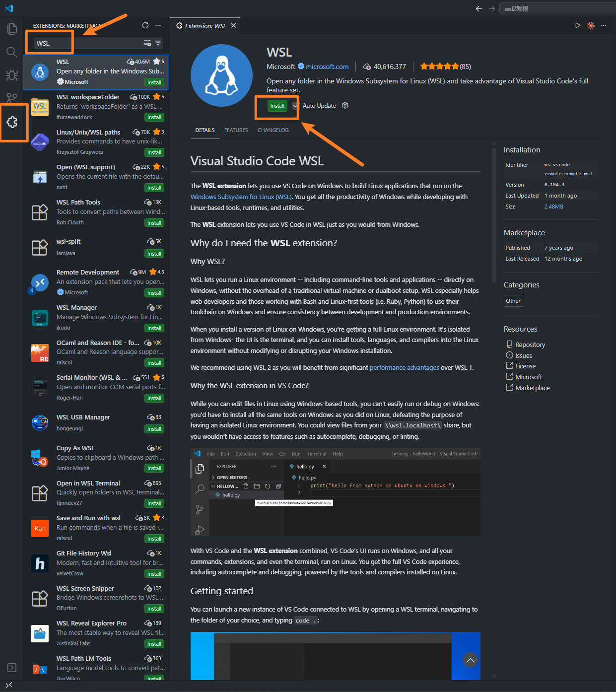Go forward using the navigation arrow

492,8
